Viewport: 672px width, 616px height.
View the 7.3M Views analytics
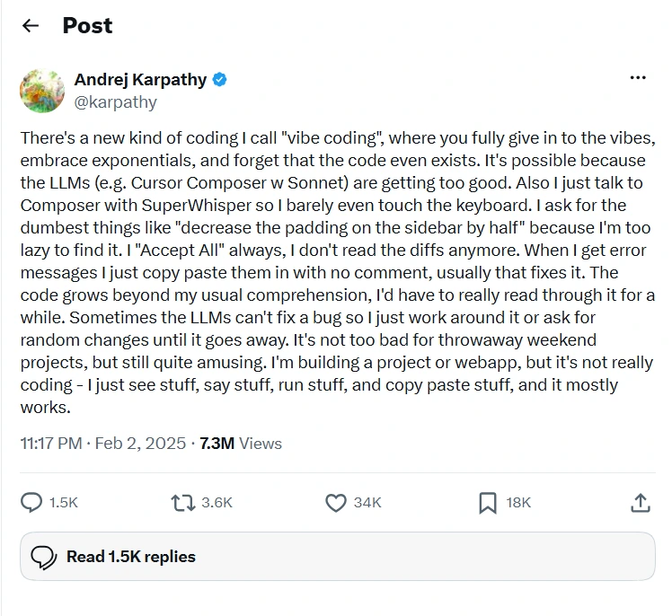tap(241, 444)
